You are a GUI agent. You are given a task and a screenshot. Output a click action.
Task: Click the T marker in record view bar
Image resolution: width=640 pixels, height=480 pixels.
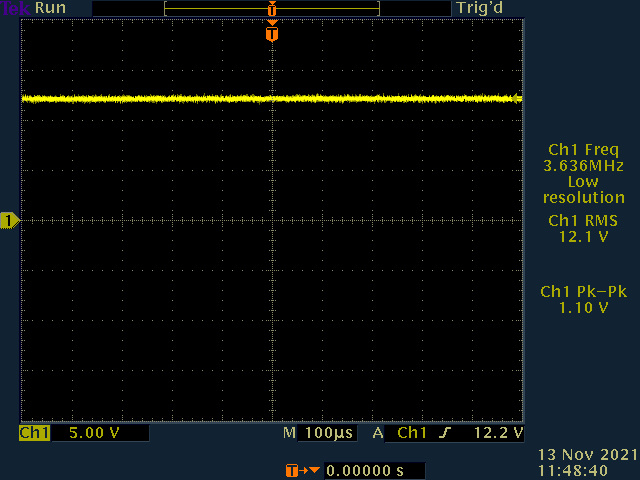tap(272, 8)
